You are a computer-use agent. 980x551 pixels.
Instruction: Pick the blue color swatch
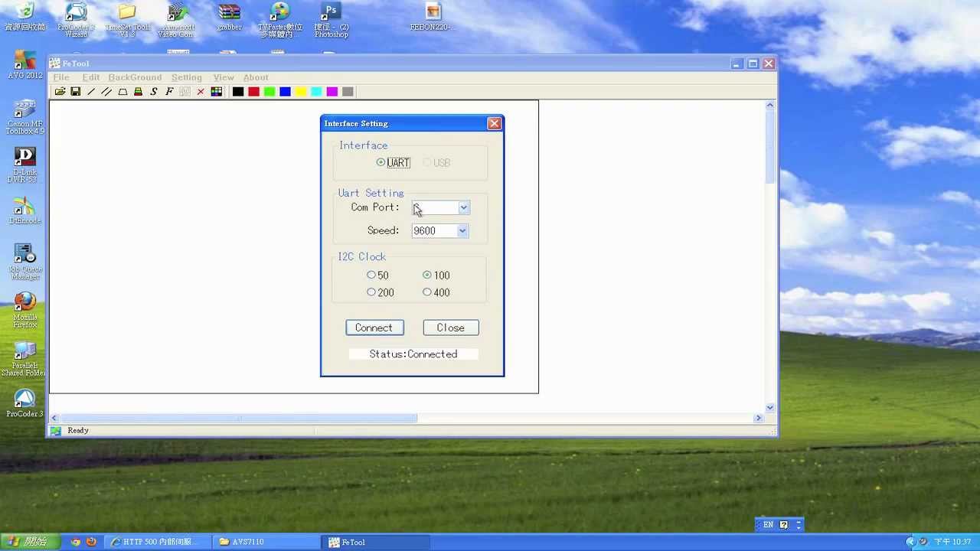point(285,92)
